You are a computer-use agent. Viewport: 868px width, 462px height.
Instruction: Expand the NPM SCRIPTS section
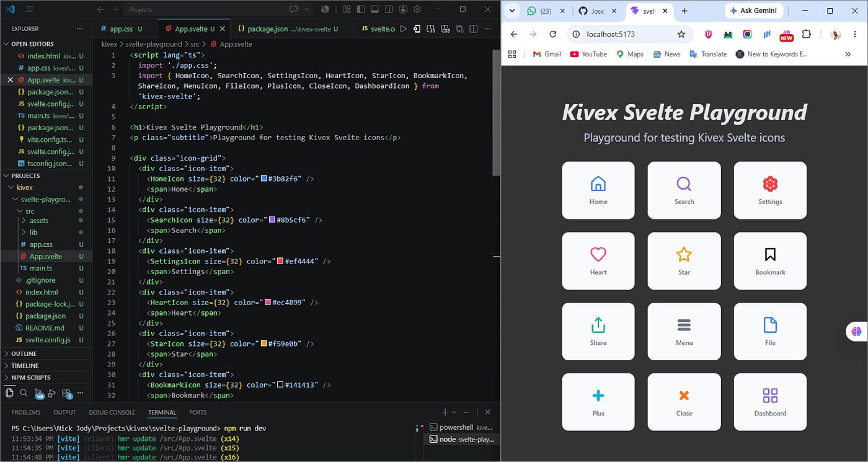coord(46,377)
